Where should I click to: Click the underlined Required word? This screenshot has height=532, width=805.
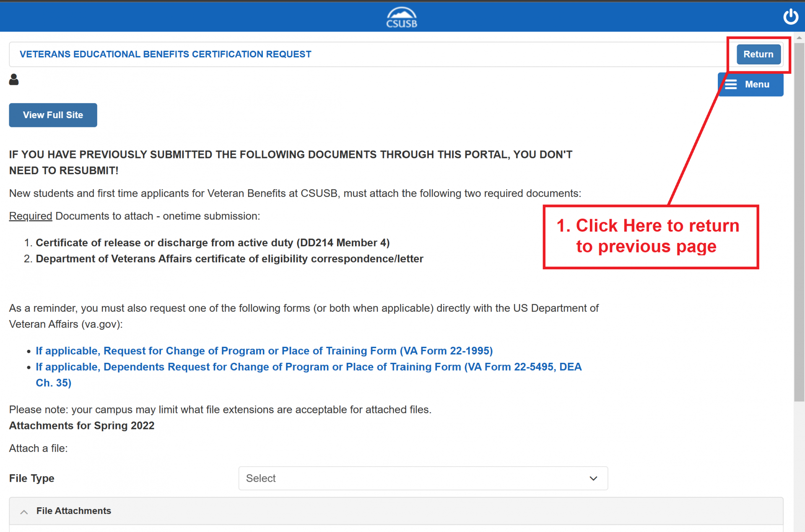(30, 216)
